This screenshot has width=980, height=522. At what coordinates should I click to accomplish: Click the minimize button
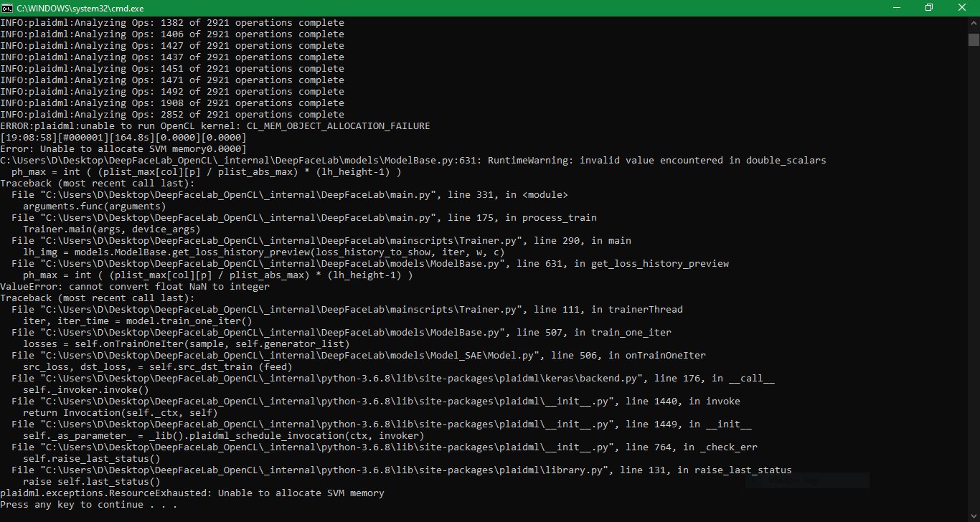[x=895, y=8]
